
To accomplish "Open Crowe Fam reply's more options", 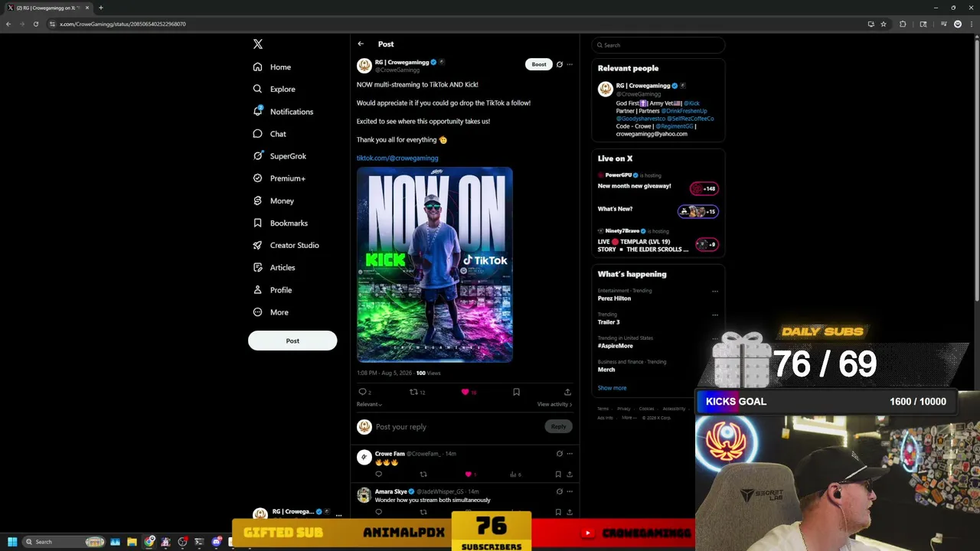I will pos(570,454).
